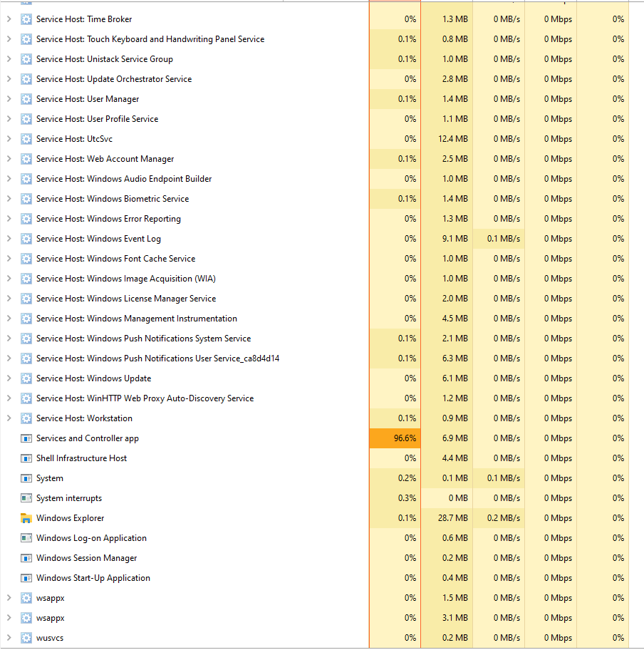Select Windows Management Instrumentation gear icon
Screen dimensions: 644x650
pos(26,319)
